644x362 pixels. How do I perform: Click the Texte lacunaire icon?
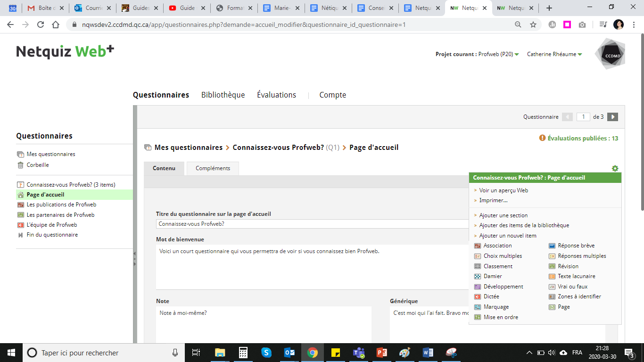click(552, 276)
